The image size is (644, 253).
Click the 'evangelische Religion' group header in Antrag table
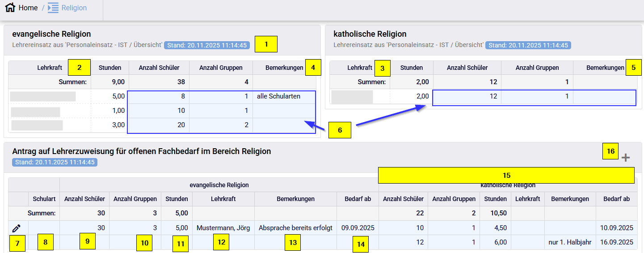(219, 185)
